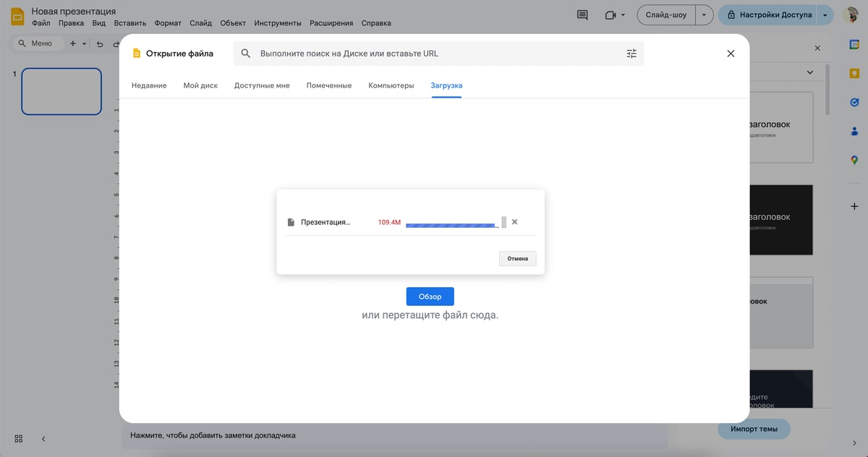Click the Презентация… file name
This screenshot has height=457, width=868.
point(325,222)
